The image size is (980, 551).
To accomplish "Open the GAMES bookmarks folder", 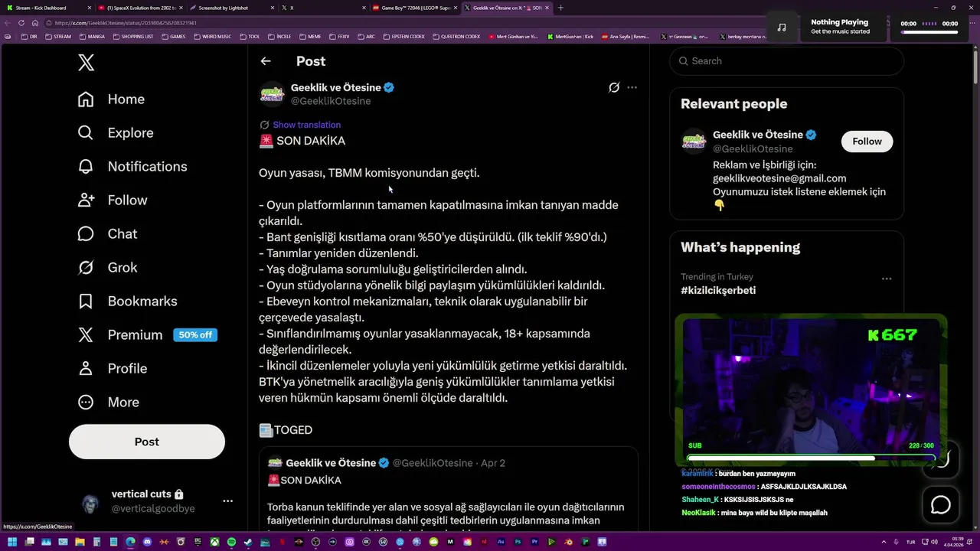I will 173,36.
